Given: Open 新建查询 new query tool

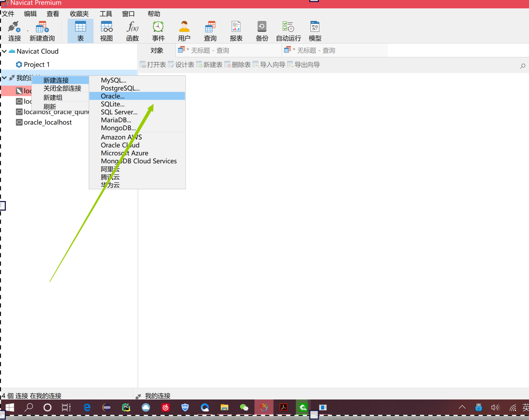Looking at the screenshot, I should (x=42, y=31).
